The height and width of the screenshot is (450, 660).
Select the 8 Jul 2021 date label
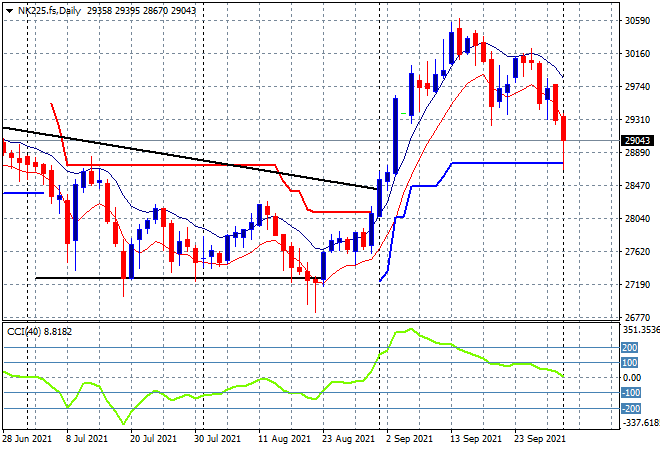click(86, 439)
